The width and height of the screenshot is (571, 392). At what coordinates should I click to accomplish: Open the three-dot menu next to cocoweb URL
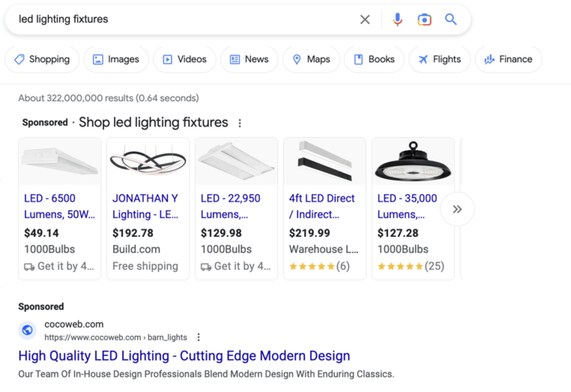pos(199,337)
